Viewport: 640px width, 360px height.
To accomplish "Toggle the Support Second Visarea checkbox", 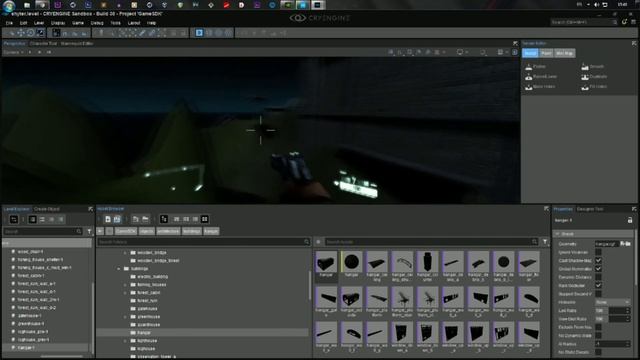I will pos(598,294).
